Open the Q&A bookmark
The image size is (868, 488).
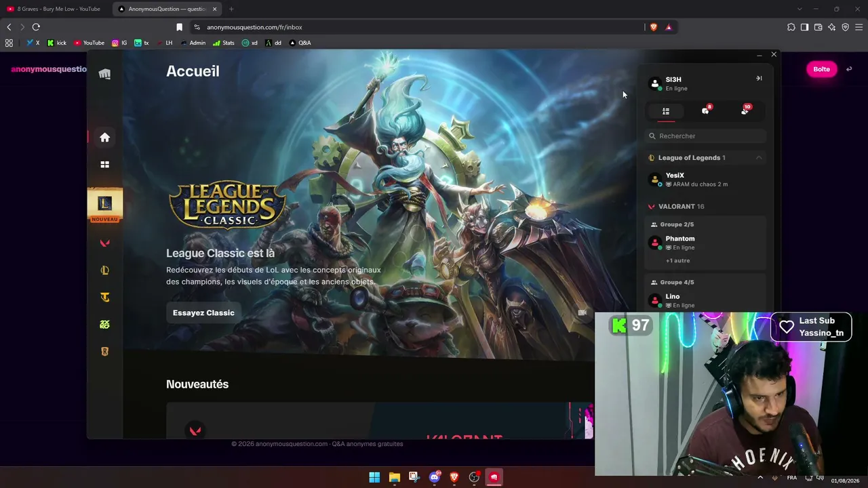(x=300, y=43)
